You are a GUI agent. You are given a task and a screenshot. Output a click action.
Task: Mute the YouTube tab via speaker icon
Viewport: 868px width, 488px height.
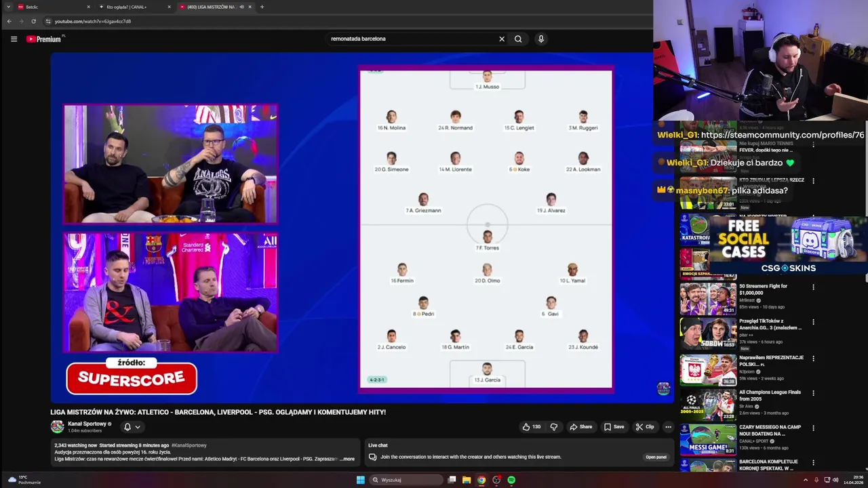point(241,7)
